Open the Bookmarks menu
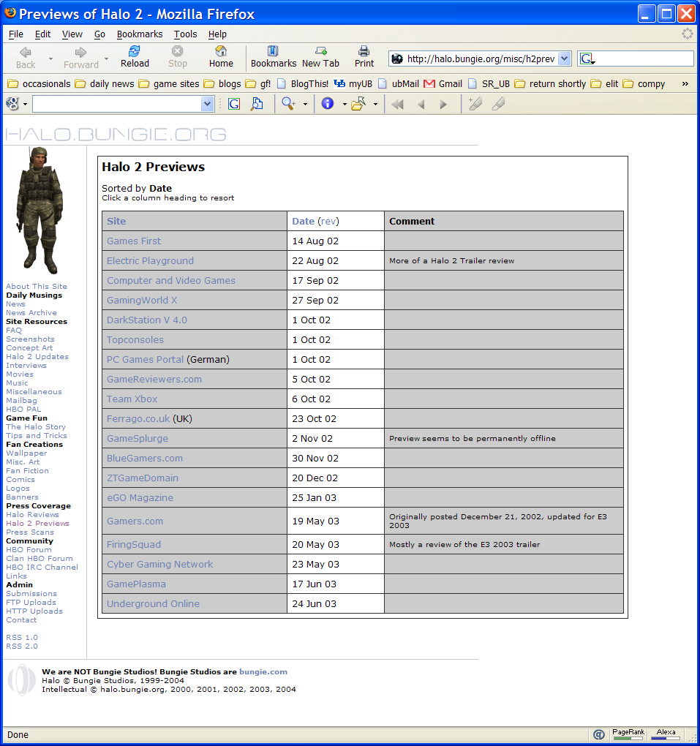Screen dimensions: 700x746 (x=140, y=34)
